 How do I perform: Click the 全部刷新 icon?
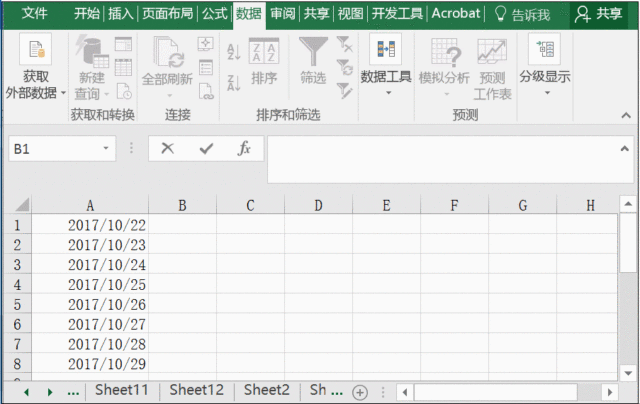coord(168,52)
